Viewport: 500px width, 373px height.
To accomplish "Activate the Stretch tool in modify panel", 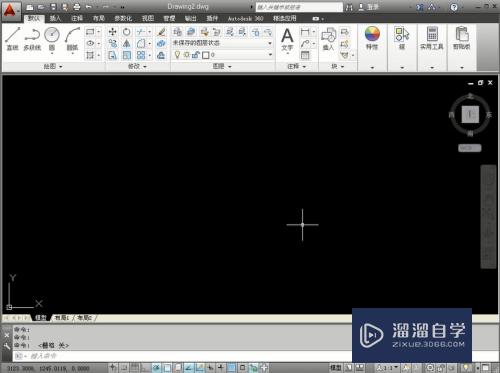I will point(113,55).
